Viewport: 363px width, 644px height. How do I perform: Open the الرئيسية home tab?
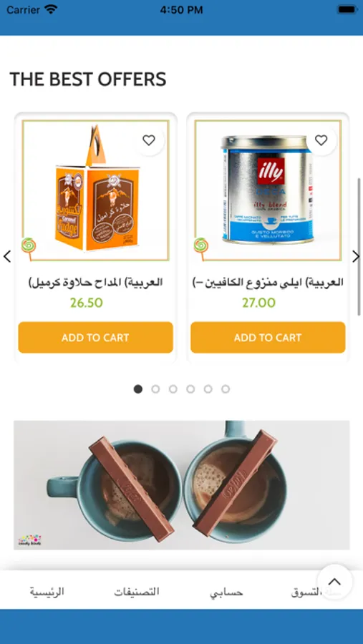coord(47,592)
